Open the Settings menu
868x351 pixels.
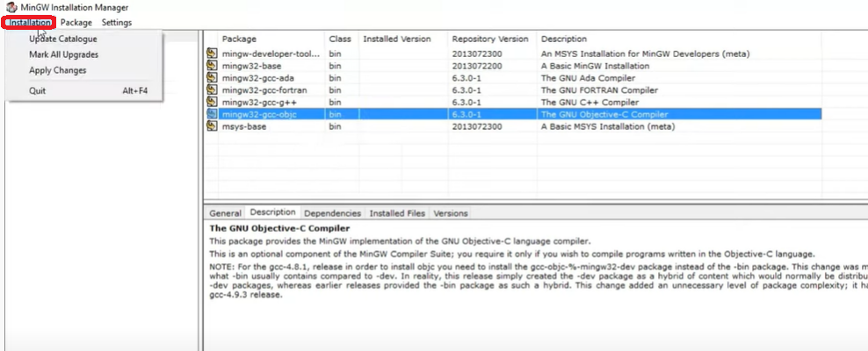[117, 23]
